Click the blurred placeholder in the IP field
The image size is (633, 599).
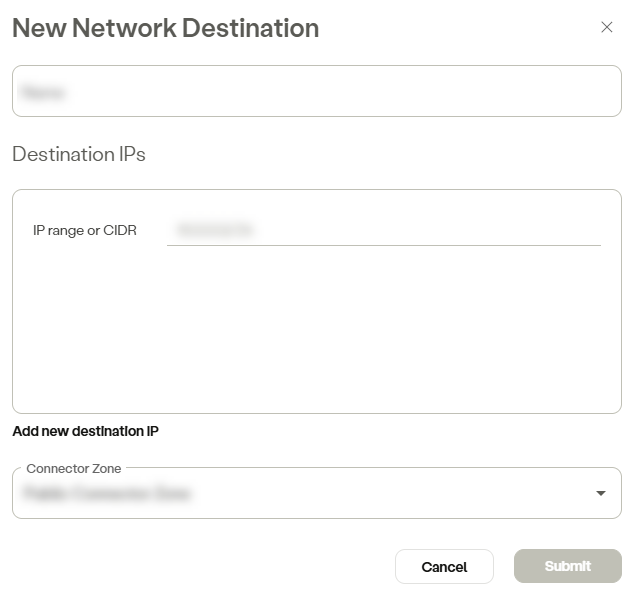point(214,229)
